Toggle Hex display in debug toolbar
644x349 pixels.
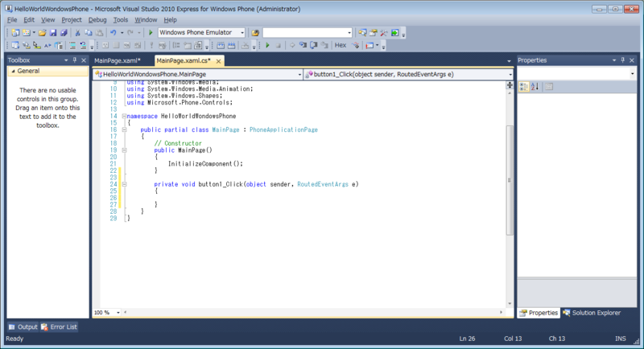[341, 46]
